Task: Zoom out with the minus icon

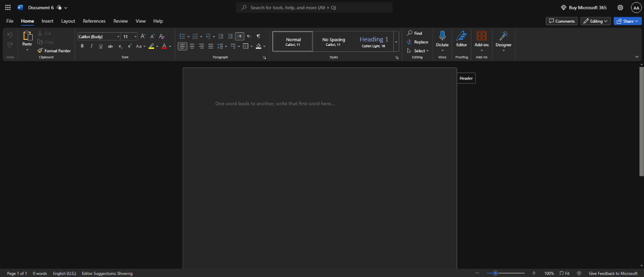Action: [477, 273]
